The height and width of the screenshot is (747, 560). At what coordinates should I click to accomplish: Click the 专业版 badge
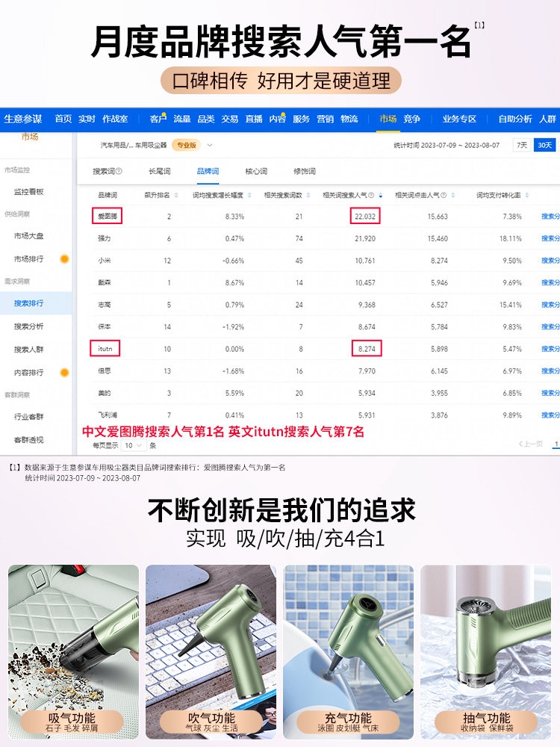coord(186,145)
